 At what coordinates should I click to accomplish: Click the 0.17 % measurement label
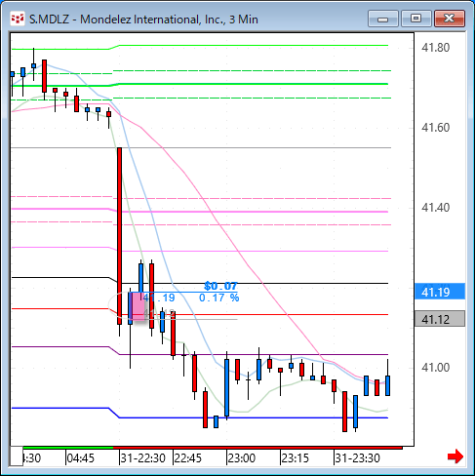(x=219, y=297)
